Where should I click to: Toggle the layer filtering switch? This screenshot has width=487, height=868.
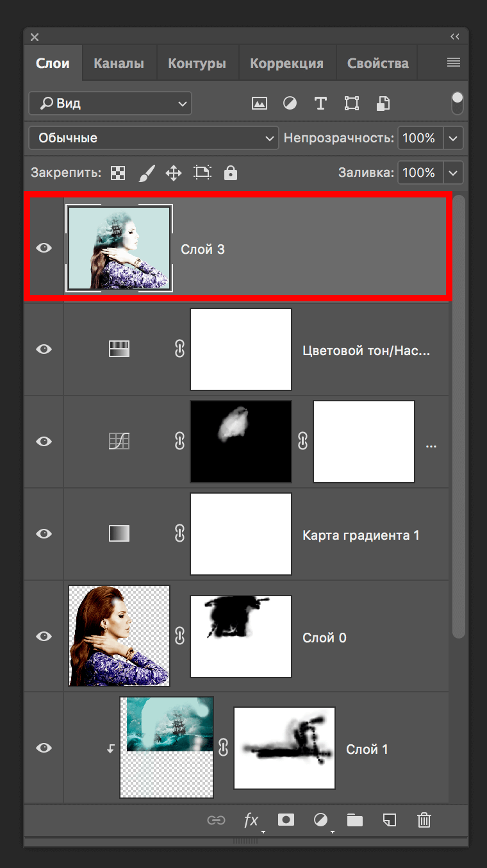[457, 103]
